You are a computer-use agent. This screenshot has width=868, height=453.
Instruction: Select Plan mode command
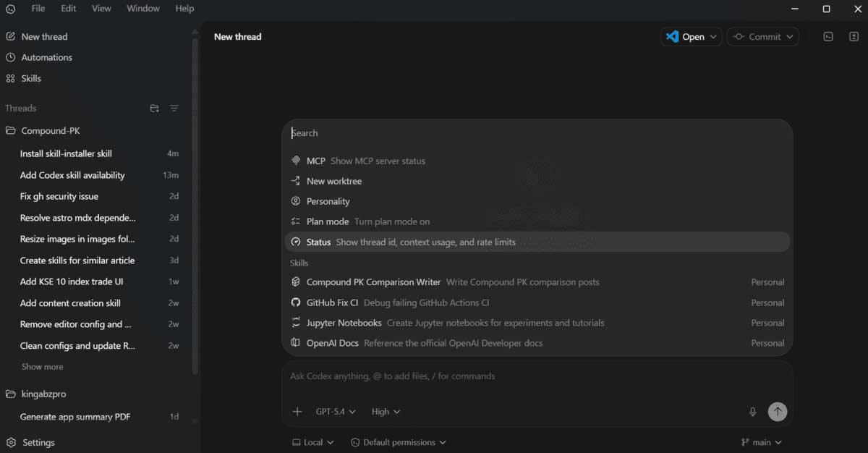(x=537, y=221)
